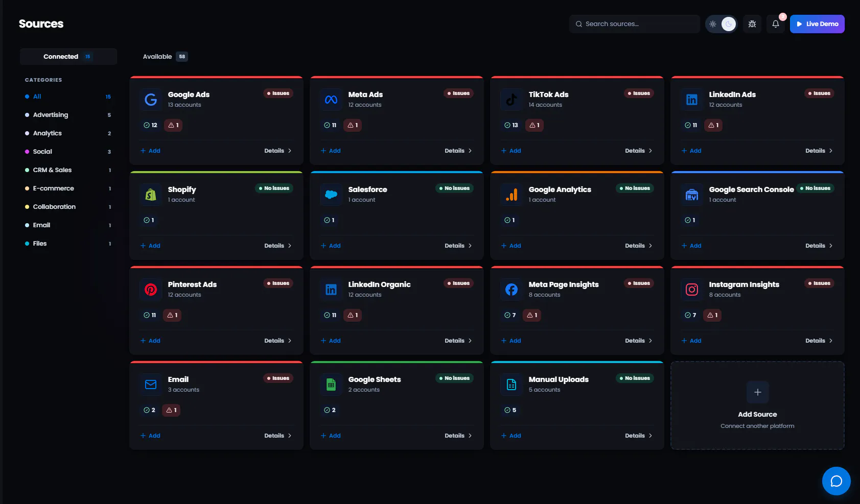Click the Issues badge on LinkedIn Ads

pyautogui.click(x=819, y=93)
